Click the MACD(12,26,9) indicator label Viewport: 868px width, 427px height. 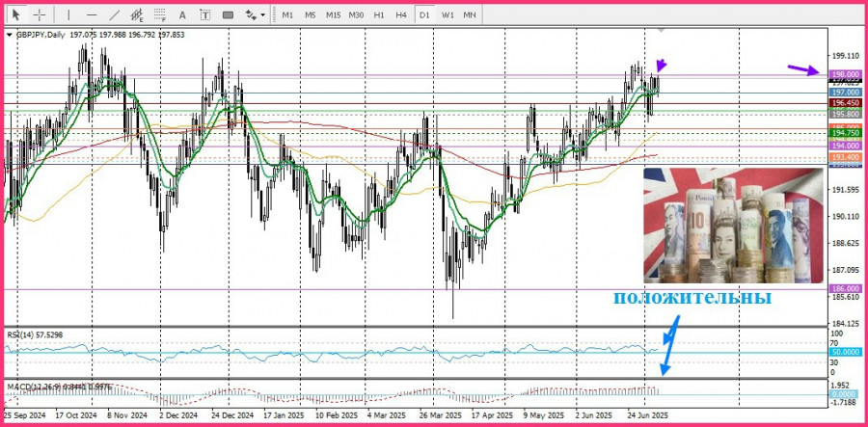coord(58,387)
